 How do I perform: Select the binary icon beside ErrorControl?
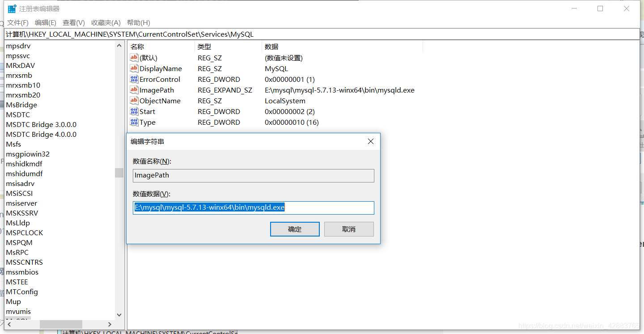point(134,79)
